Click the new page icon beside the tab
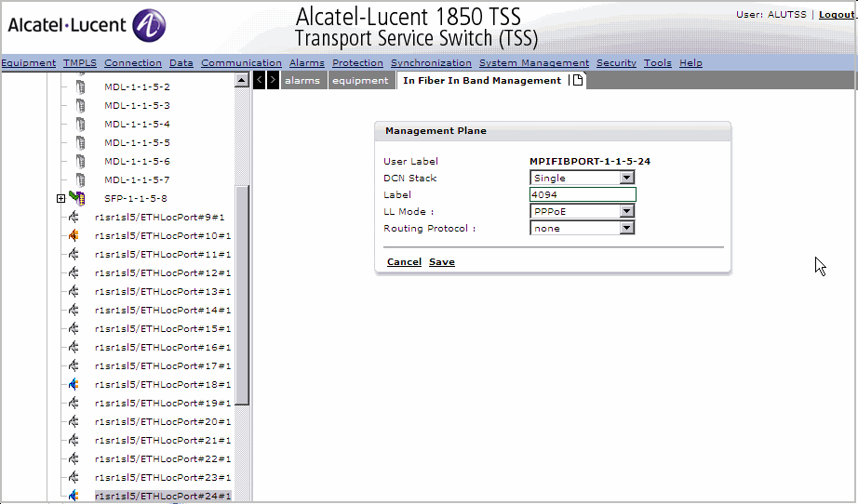This screenshot has width=858, height=504. click(577, 80)
